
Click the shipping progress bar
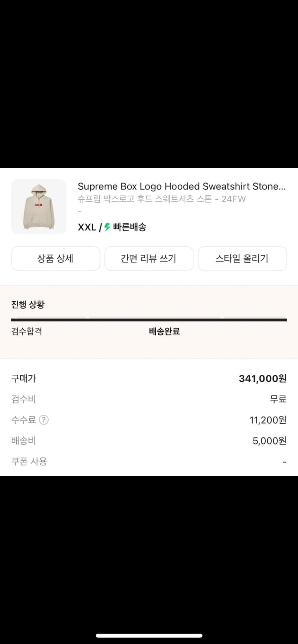(x=149, y=319)
